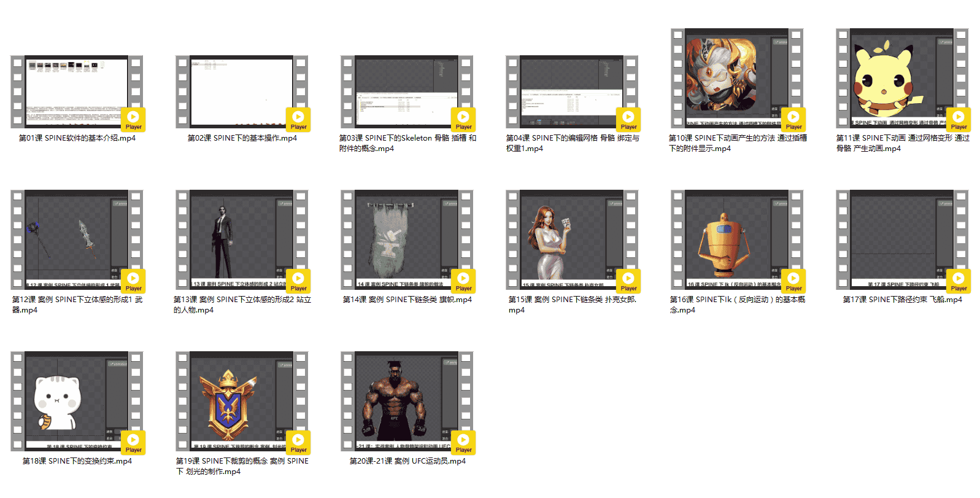Viewport: 980px width, 498px height.
Task: Click the filename starting "第04课 SPINE下的编辑网格"
Action: pos(573,143)
